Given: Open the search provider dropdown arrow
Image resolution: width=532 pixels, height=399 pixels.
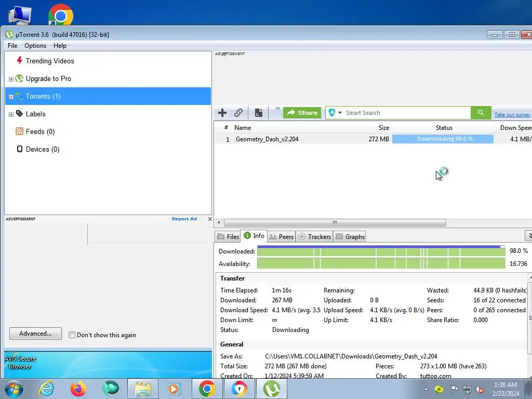Looking at the screenshot, I should point(340,113).
